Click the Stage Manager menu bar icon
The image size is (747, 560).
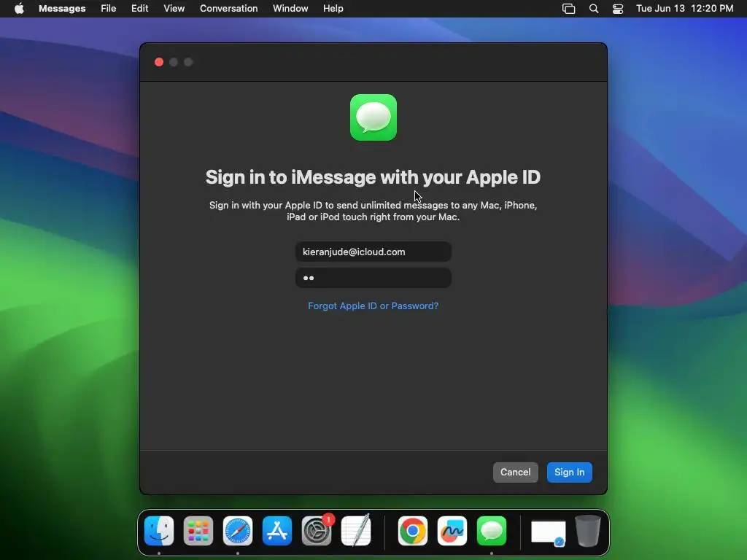[x=569, y=9]
